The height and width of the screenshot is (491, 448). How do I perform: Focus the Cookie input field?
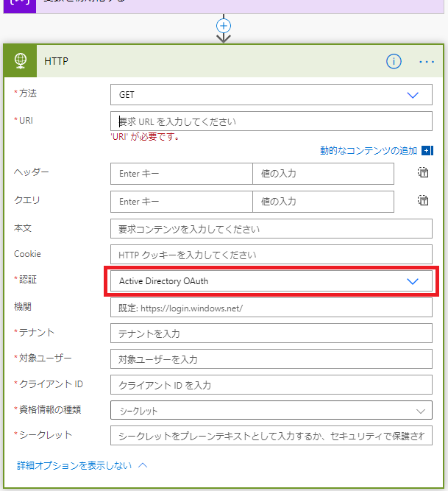tap(271, 255)
